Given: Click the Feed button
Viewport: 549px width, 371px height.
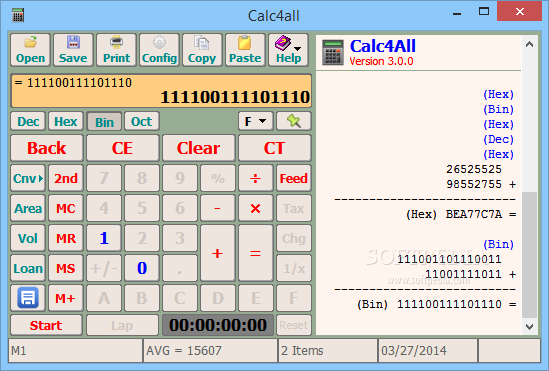Looking at the screenshot, I should 293,178.
